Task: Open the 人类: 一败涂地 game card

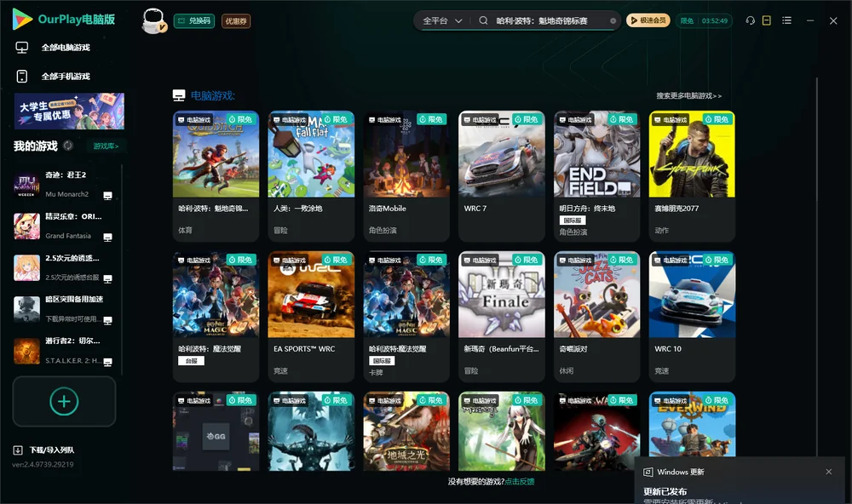Action: point(311,176)
